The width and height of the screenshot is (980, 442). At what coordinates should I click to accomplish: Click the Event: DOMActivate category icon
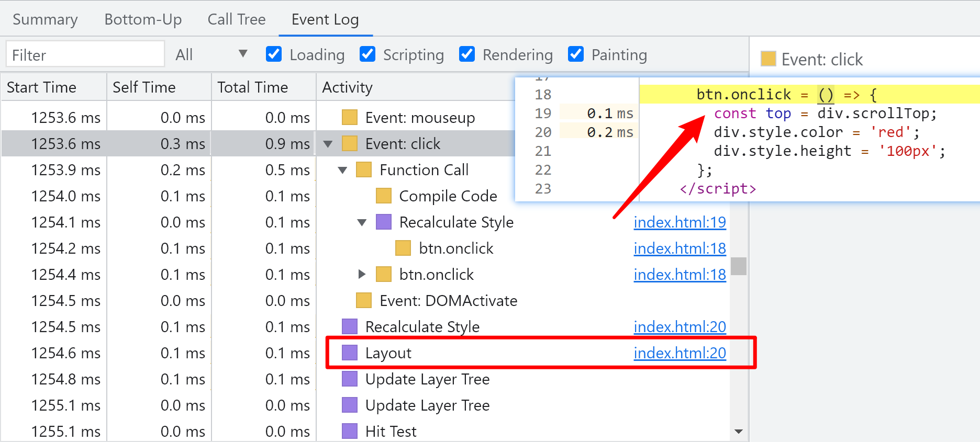pos(364,300)
